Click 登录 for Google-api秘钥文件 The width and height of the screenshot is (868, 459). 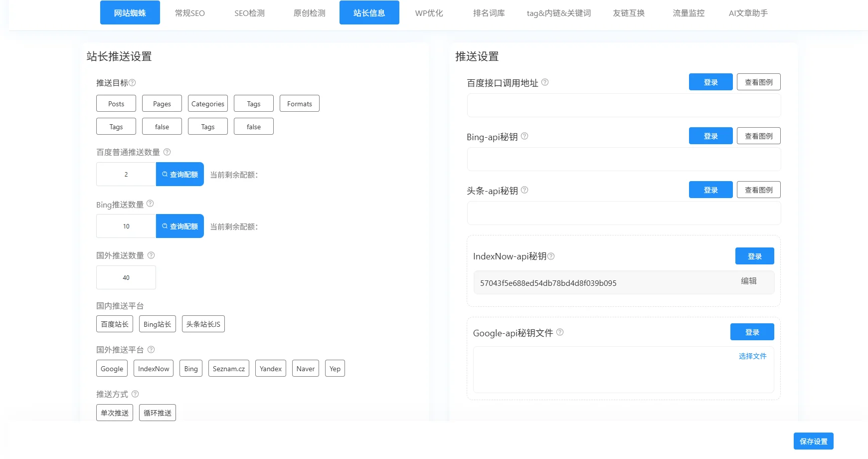coord(752,332)
